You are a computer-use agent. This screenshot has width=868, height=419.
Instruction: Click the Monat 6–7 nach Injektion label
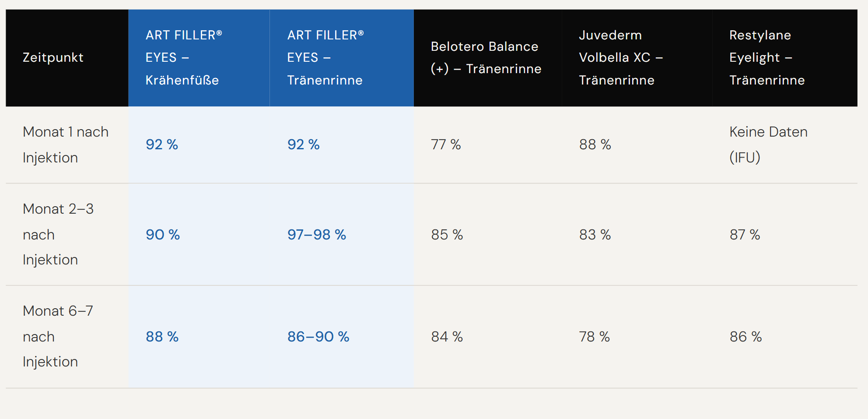point(58,336)
